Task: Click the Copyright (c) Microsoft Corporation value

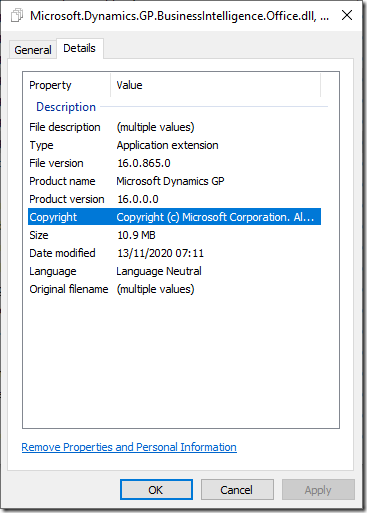Action: tap(215, 217)
